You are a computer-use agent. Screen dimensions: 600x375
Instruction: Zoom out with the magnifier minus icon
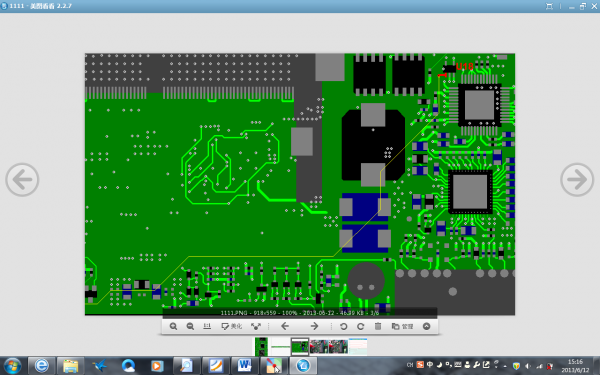click(x=190, y=326)
